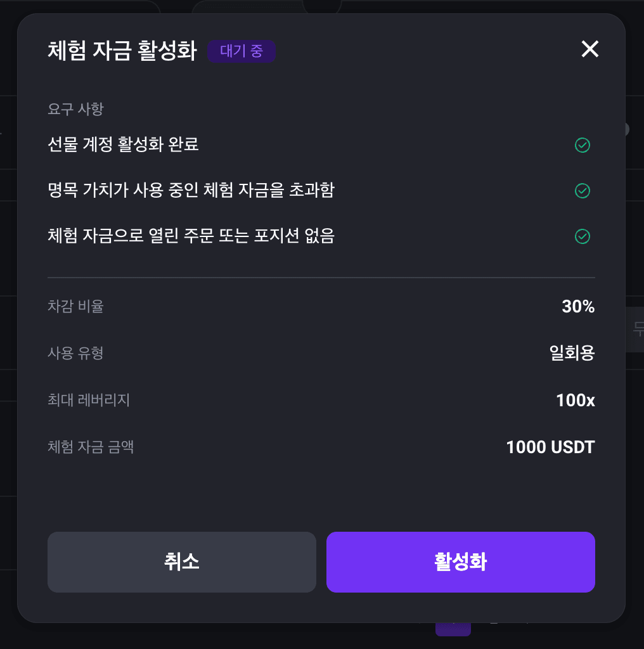
Task: Click the 100x leverage value
Action: pyautogui.click(x=576, y=400)
